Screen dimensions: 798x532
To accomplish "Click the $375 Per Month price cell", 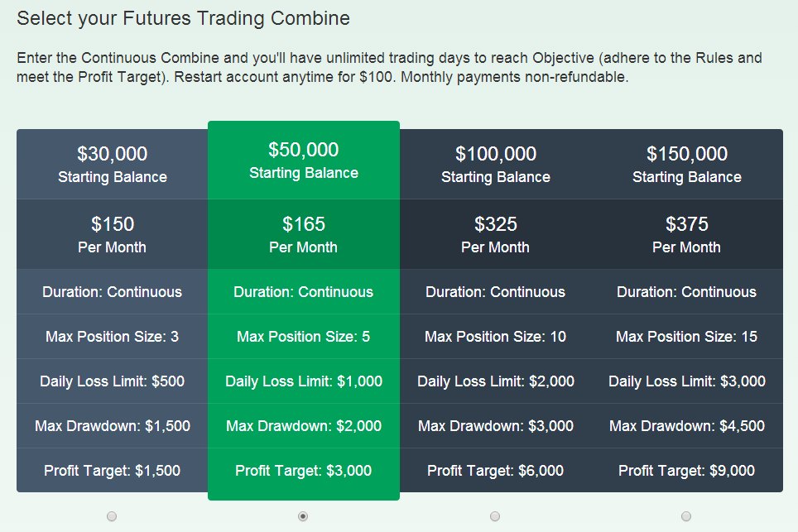I will pos(687,234).
